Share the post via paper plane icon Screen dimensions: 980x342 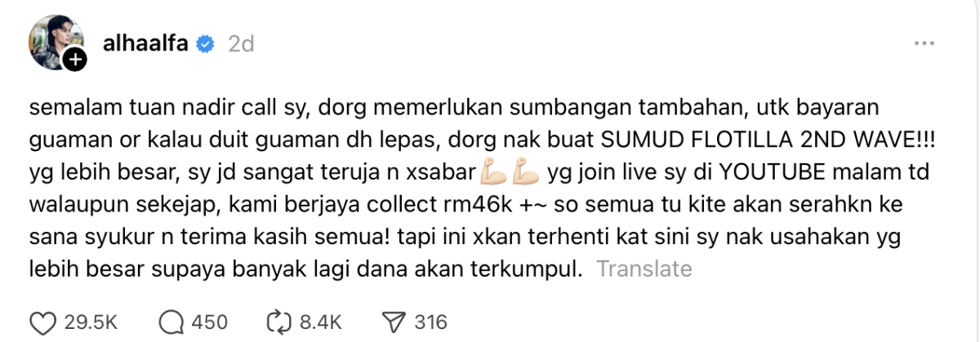(x=394, y=322)
